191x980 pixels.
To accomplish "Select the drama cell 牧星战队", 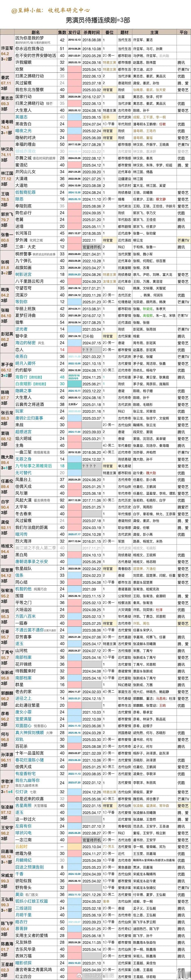I will click(23, 568).
